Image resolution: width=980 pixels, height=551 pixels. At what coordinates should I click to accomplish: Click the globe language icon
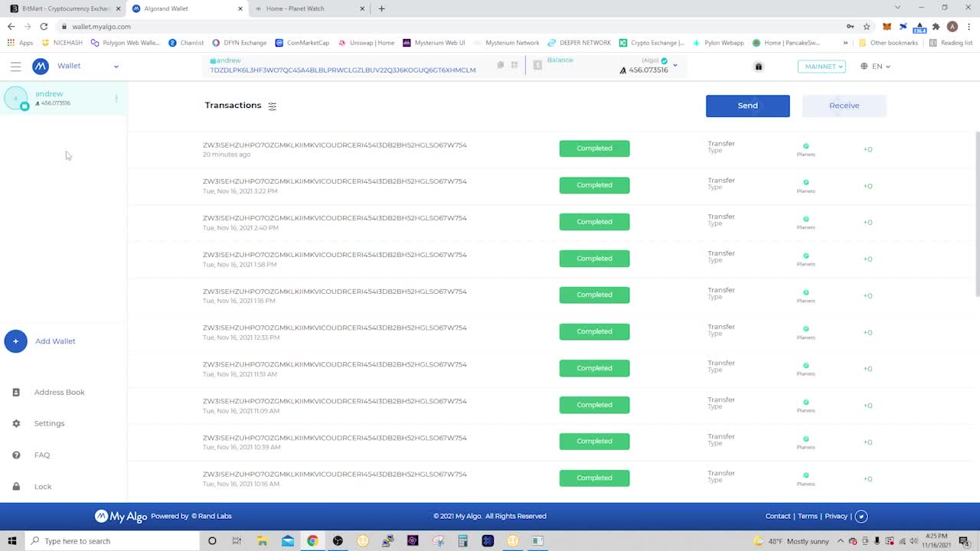click(864, 67)
